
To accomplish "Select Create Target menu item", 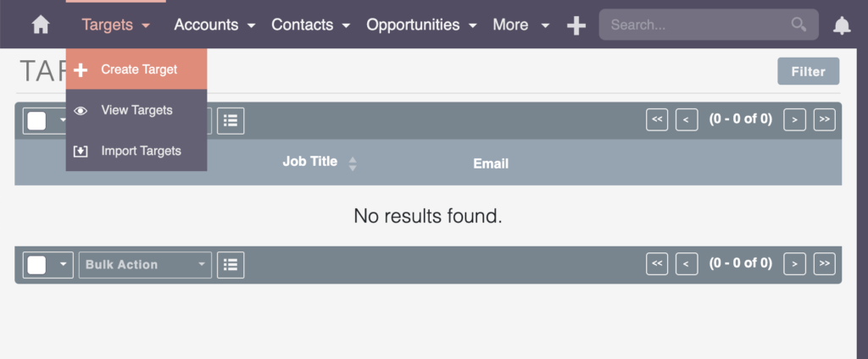I will tap(136, 69).
